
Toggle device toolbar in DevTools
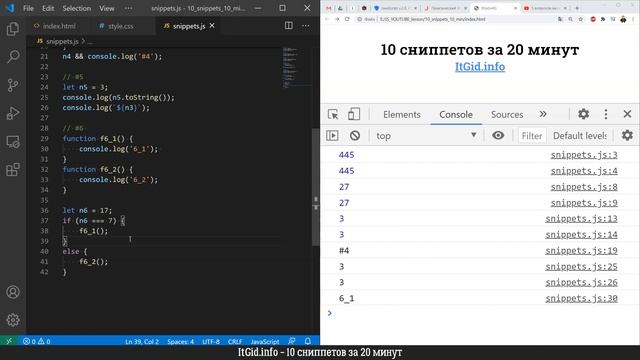354,114
